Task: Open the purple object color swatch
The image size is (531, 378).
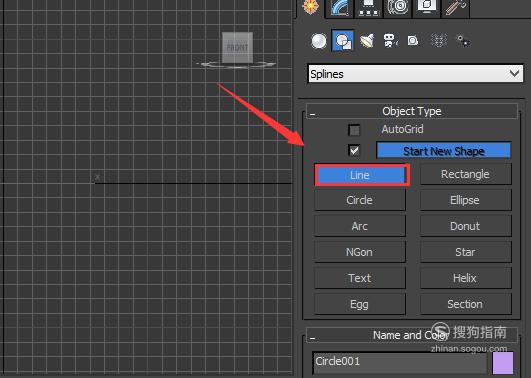Action: click(503, 363)
